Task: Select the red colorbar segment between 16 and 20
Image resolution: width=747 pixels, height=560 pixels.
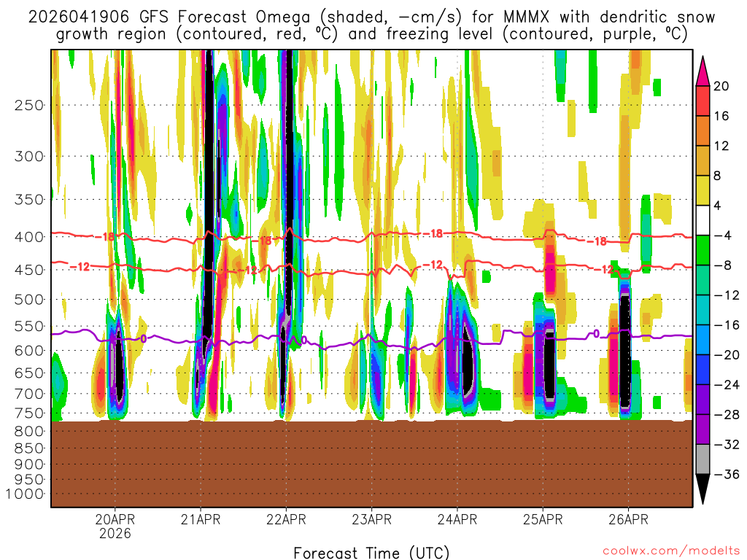Action: [703, 101]
